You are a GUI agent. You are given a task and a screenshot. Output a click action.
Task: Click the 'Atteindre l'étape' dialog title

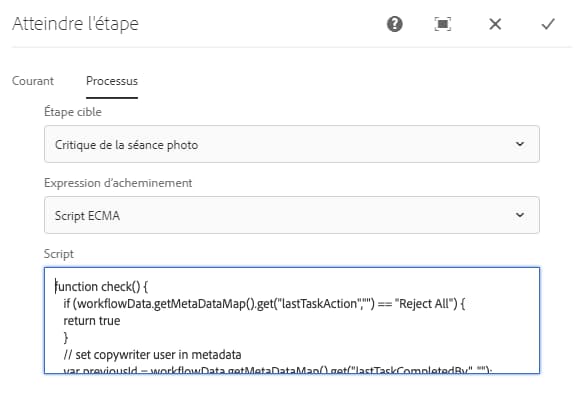75,24
